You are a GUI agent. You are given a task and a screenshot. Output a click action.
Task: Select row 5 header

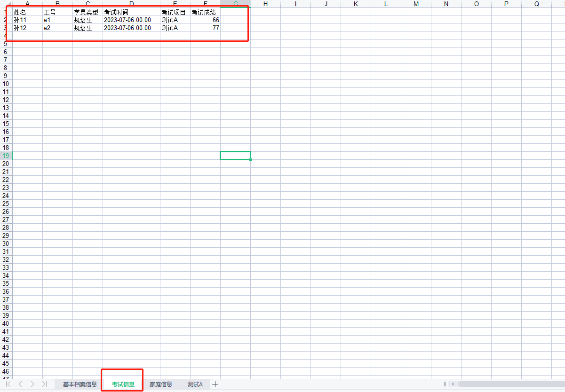click(6, 44)
